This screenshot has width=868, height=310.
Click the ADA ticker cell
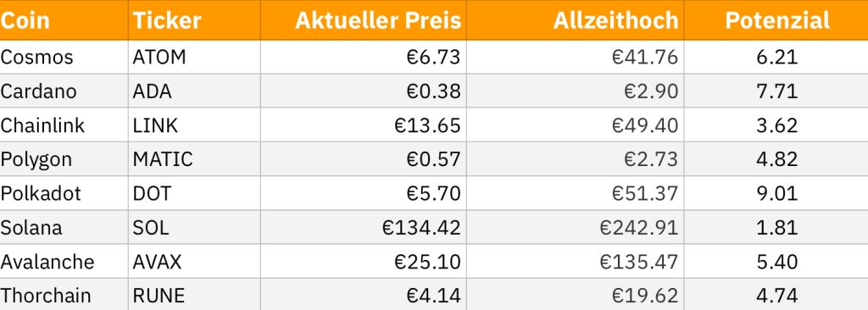point(194,91)
